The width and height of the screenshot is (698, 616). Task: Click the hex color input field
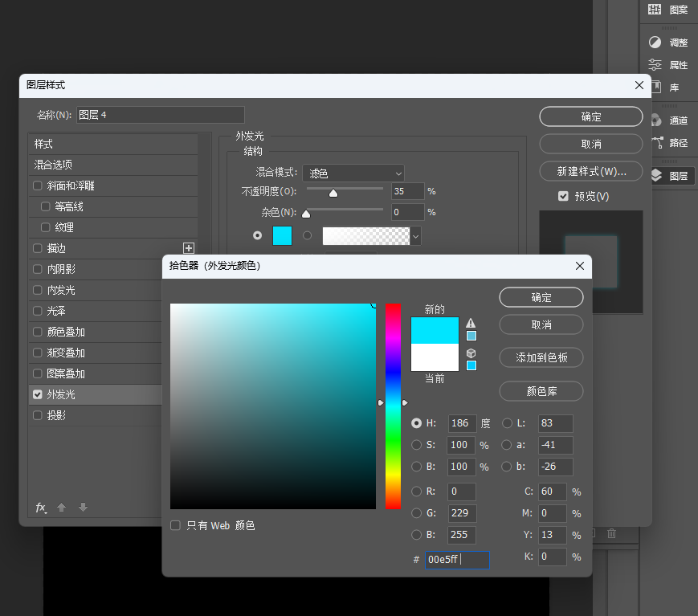(x=457, y=560)
